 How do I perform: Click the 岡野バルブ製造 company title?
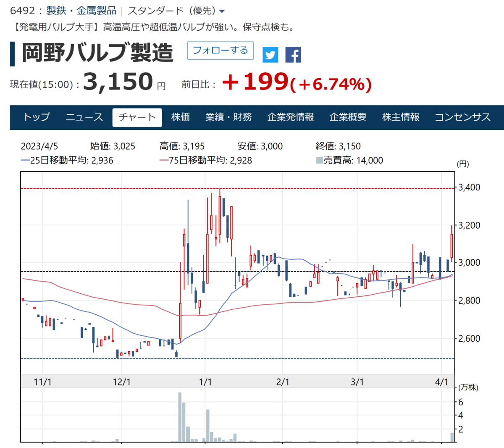point(97,53)
